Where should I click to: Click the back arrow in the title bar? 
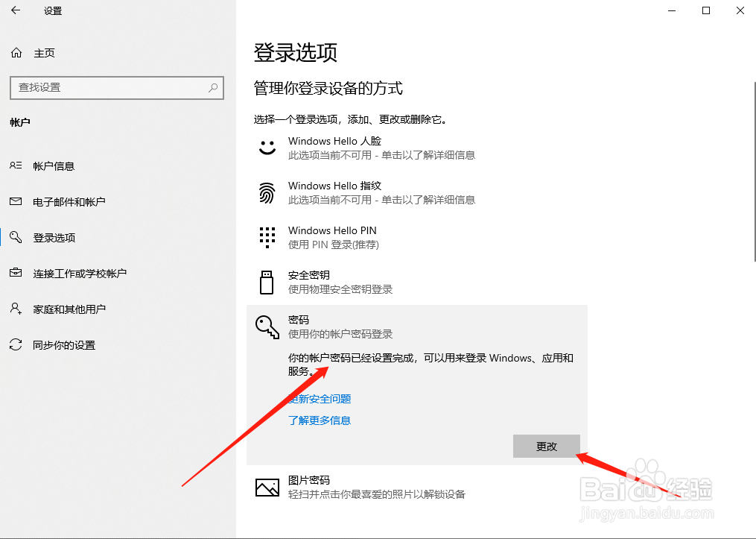click(x=15, y=11)
